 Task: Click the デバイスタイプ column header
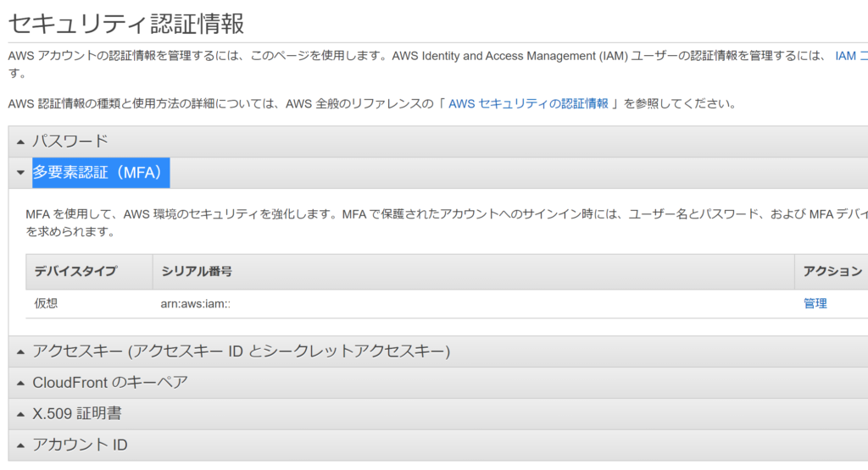tap(75, 271)
